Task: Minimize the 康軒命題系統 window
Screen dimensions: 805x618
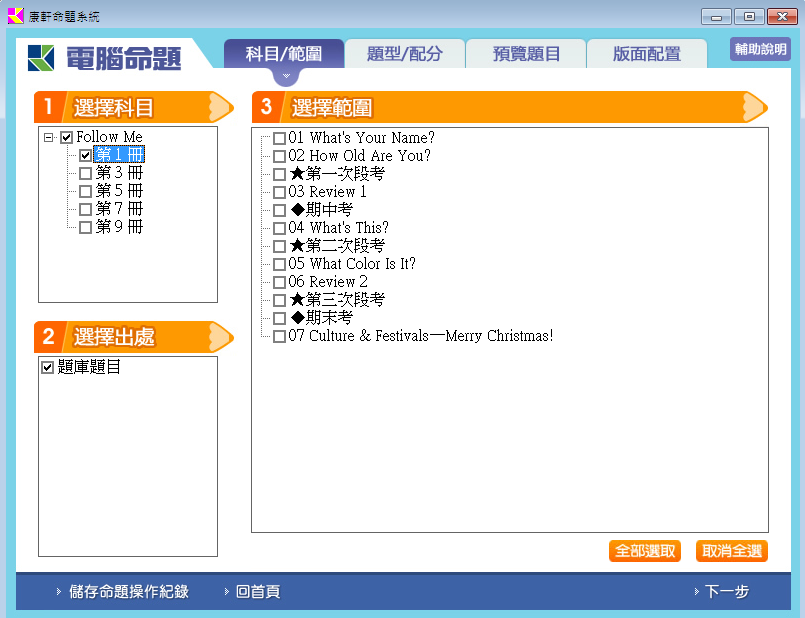Action: click(716, 17)
